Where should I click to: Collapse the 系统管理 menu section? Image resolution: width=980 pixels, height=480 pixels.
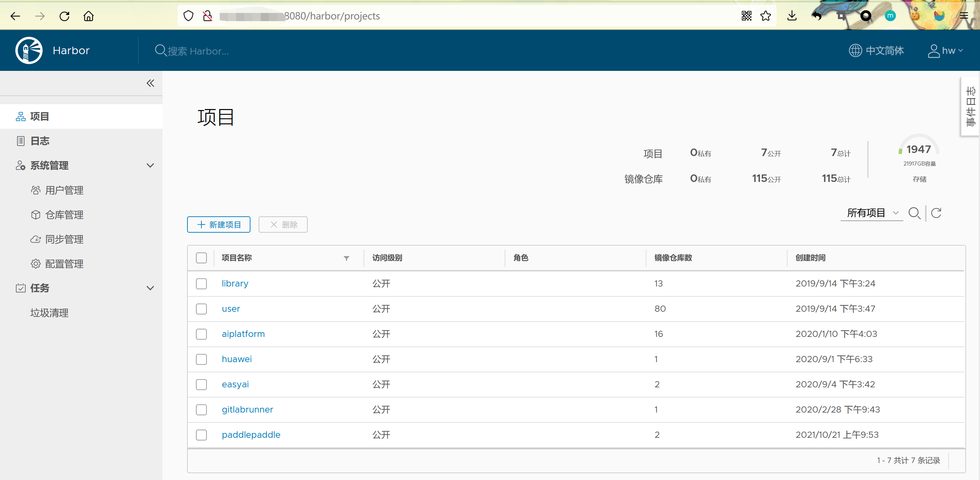pos(150,166)
